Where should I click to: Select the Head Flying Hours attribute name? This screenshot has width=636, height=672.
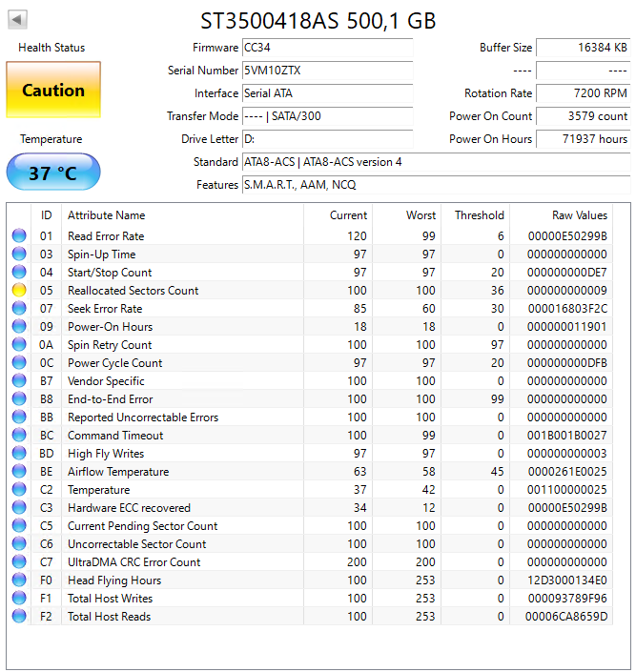pos(114,580)
